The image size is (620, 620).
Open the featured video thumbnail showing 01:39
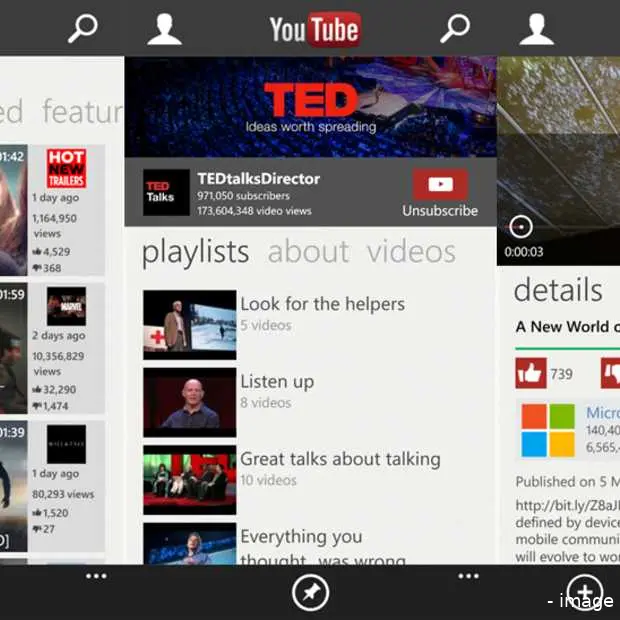click(13, 486)
